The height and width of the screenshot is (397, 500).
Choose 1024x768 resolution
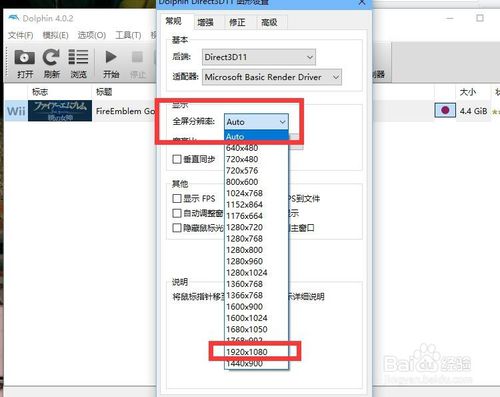pos(256,193)
